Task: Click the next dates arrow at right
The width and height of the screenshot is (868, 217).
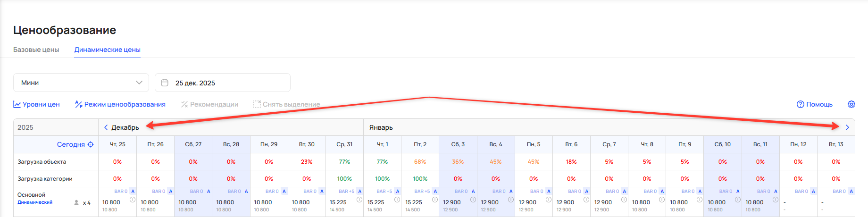Action: [847, 127]
